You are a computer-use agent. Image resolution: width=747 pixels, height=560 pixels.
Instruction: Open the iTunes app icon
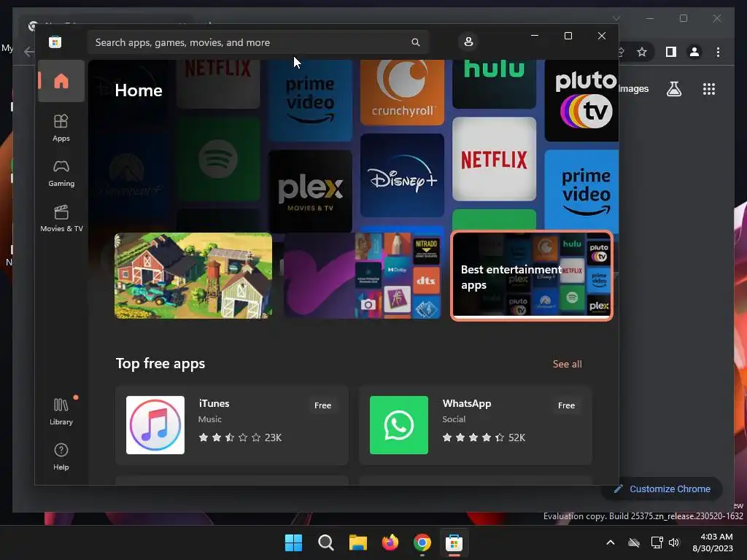pyautogui.click(x=155, y=425)
